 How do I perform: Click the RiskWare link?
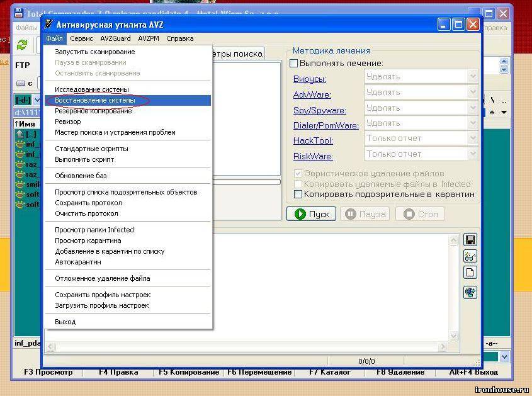click(x=313, y=156)
